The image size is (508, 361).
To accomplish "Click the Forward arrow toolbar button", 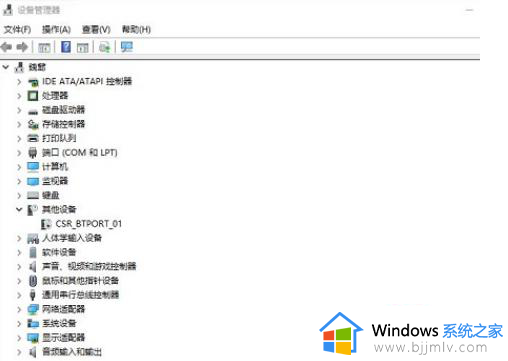I will tap(22, 47).
